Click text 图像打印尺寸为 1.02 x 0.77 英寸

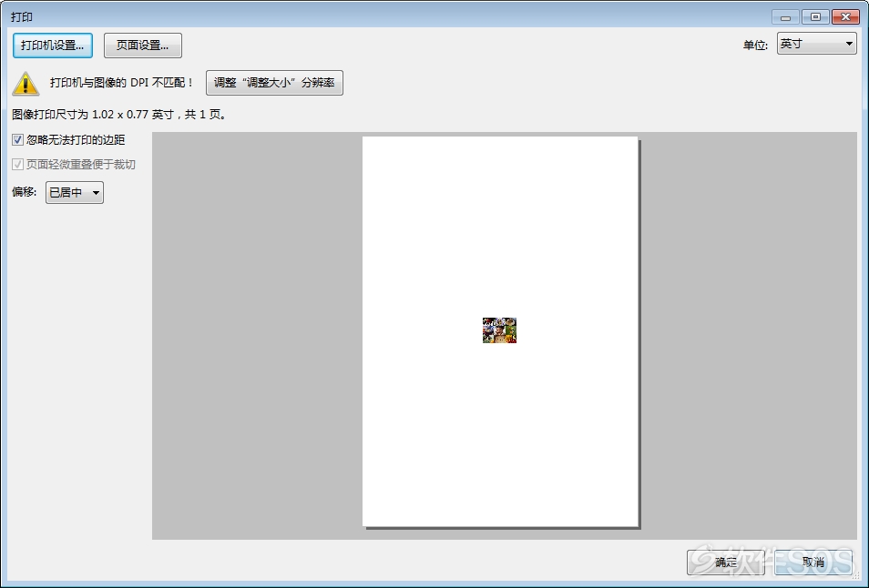(x=93, y=115)
